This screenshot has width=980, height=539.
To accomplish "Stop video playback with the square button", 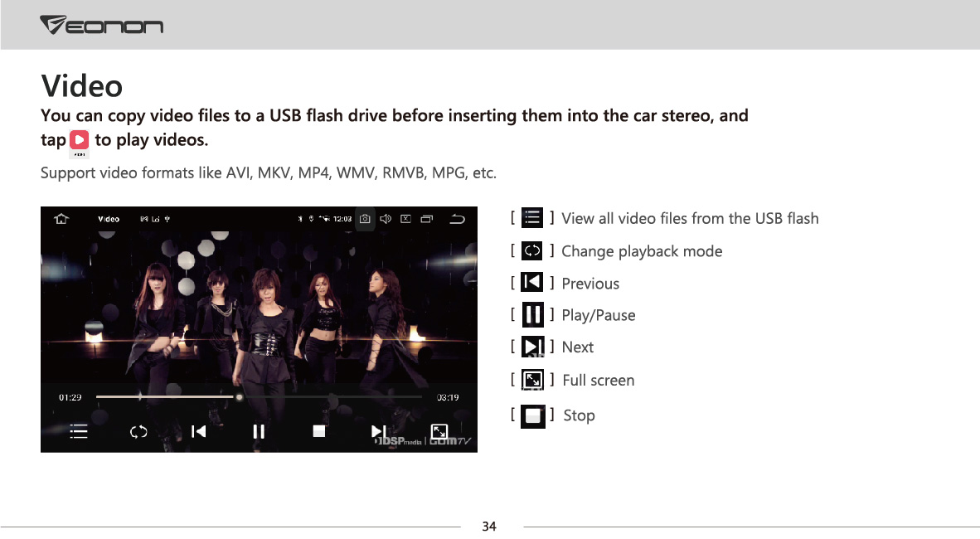I will pos(318,431).
